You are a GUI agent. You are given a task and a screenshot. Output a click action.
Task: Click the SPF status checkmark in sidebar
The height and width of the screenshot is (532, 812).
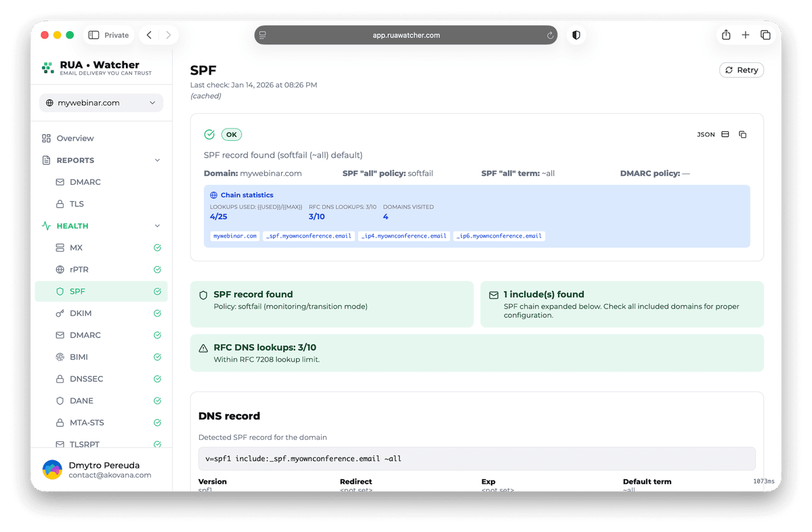(157, 291)
